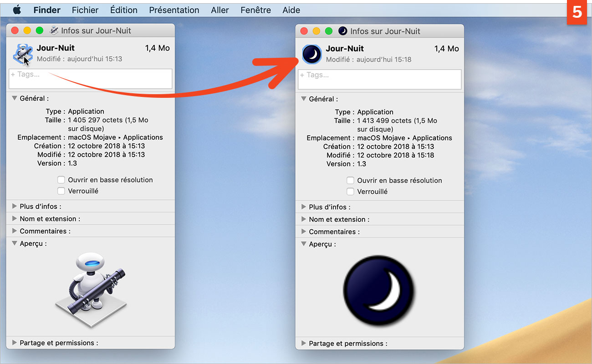Screen dimensions: 592x364
Task: Click the Automator title bar proxy icon in left window
Action: [54, 30]
